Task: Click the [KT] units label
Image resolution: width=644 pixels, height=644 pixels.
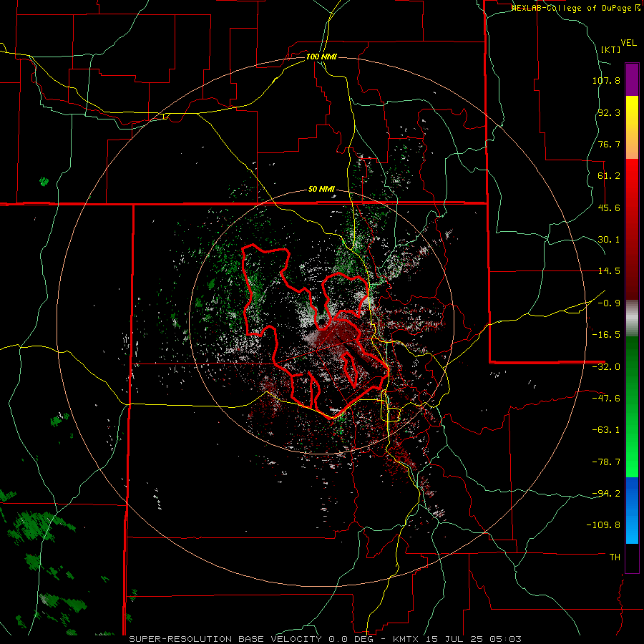Action: coord(610,49)
